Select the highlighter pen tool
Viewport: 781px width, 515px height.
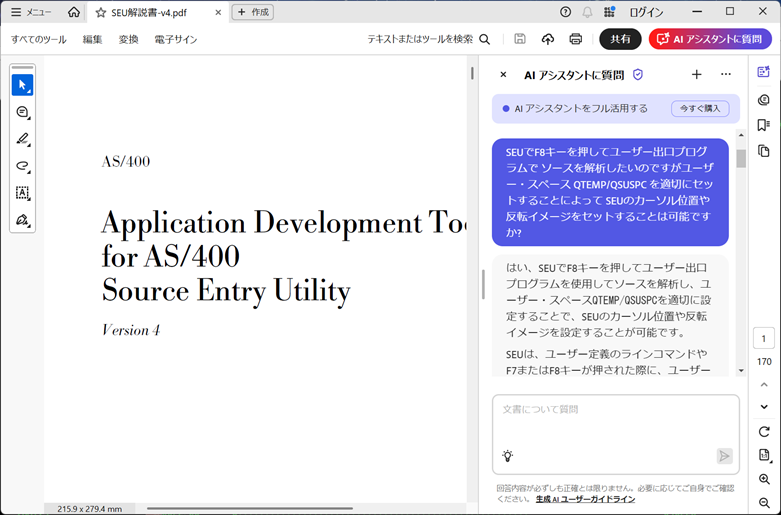click(x=22, y=140)
